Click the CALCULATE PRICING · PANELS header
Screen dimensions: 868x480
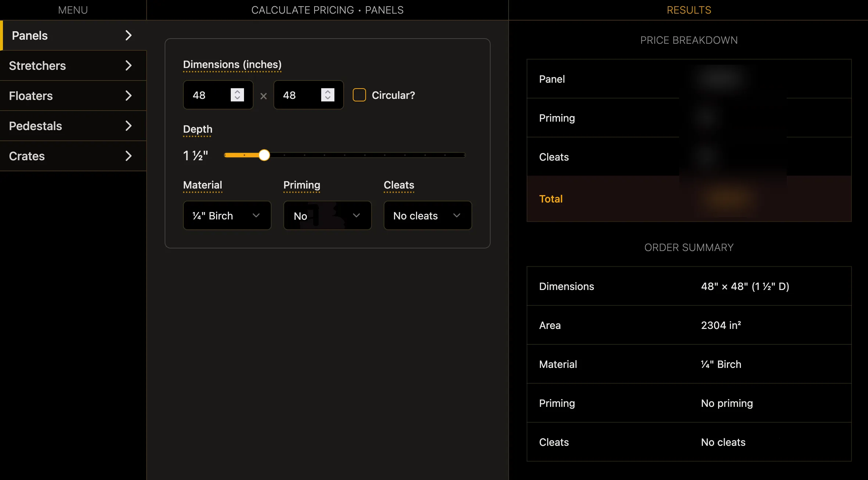tap(327, 10)
